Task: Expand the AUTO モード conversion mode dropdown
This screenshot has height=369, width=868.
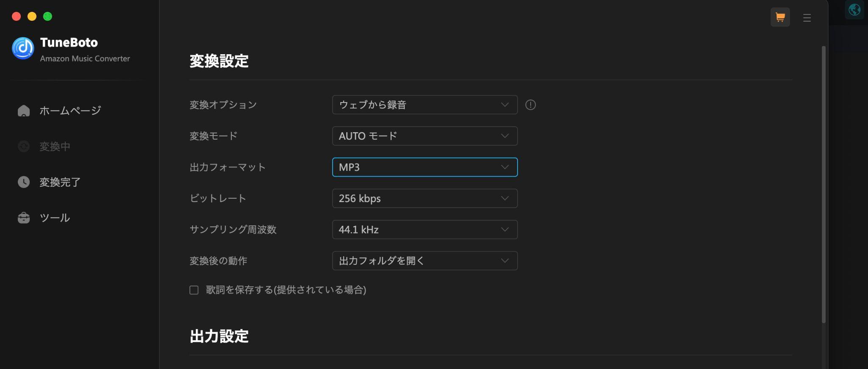Action: 425,136
